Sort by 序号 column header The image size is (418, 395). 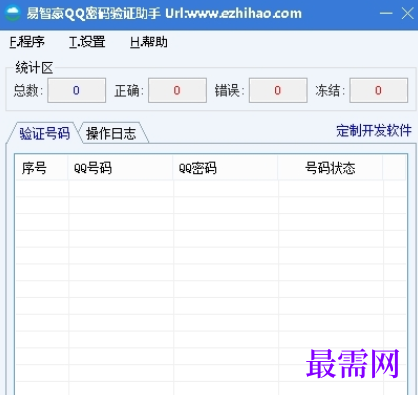pos(42,168)
